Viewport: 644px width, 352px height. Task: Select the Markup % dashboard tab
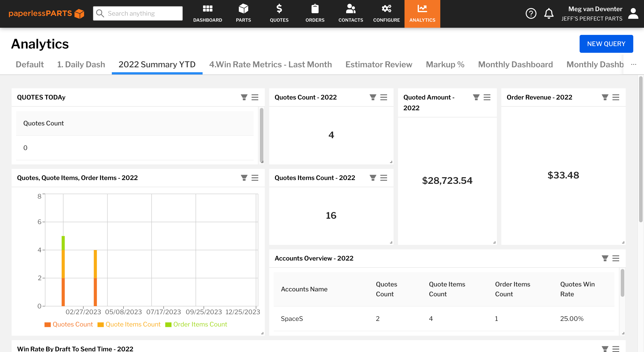click(x=445, y=64)
